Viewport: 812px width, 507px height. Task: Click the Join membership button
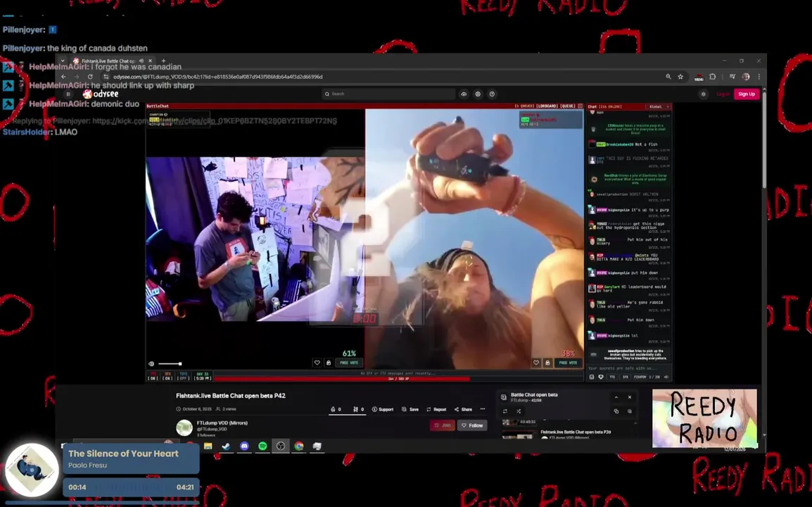(x=443, y=425)
